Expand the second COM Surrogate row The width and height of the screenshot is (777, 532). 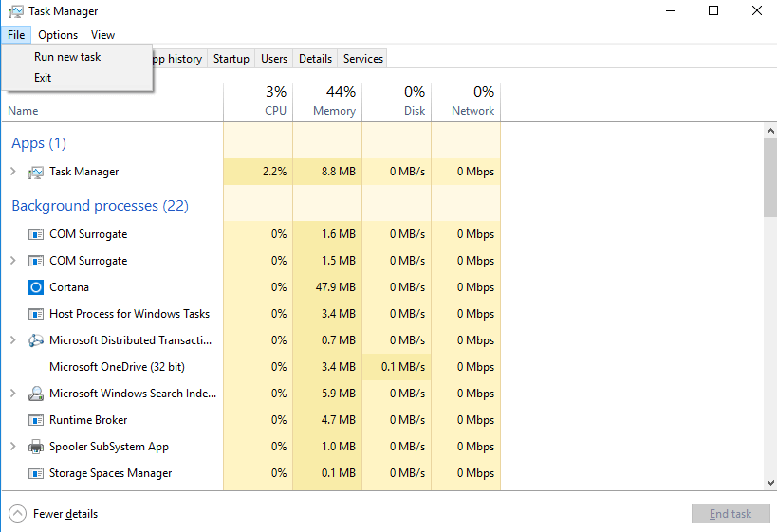click(x=13, y=261)
